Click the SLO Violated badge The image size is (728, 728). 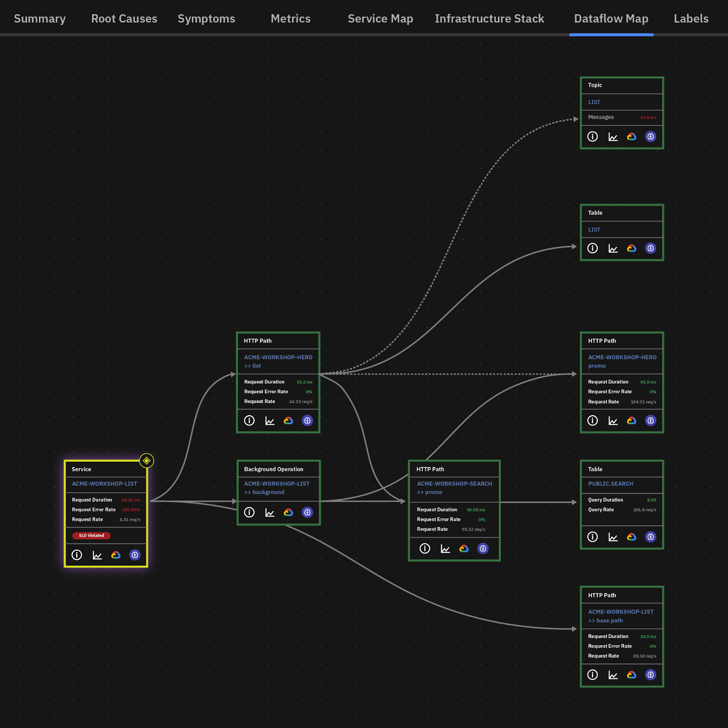tap(91, 536)
